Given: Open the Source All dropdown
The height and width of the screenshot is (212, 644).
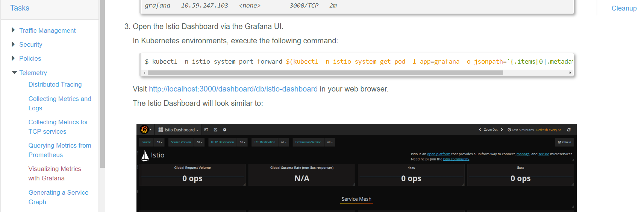Looking at the screenshot, I should click(159, 142).
